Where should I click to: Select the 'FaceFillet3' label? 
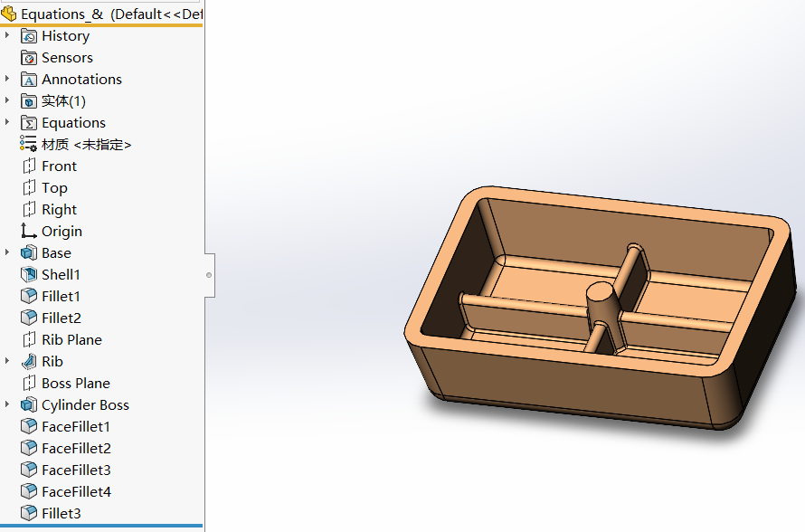[77, 470]
